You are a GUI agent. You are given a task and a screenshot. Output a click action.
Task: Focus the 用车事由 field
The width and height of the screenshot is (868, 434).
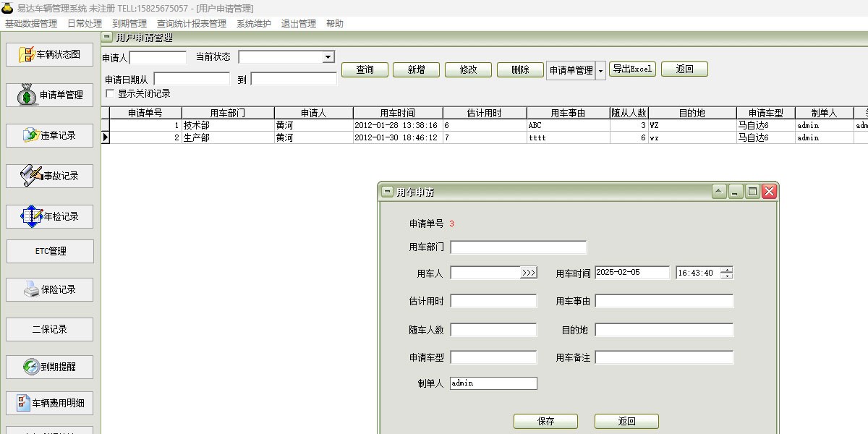pyautogui.click(x=664, y=301)
